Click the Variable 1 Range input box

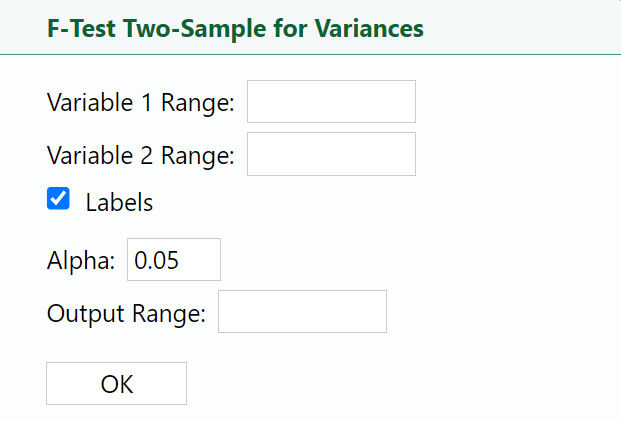point(331,102)
